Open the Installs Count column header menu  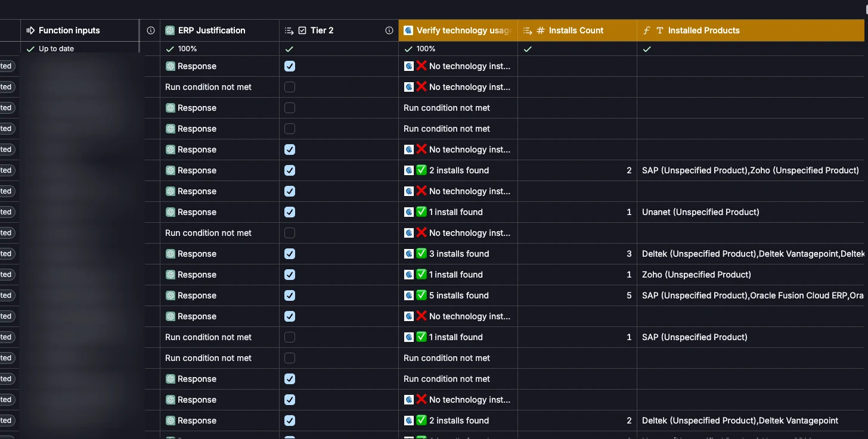click(577, 30)
